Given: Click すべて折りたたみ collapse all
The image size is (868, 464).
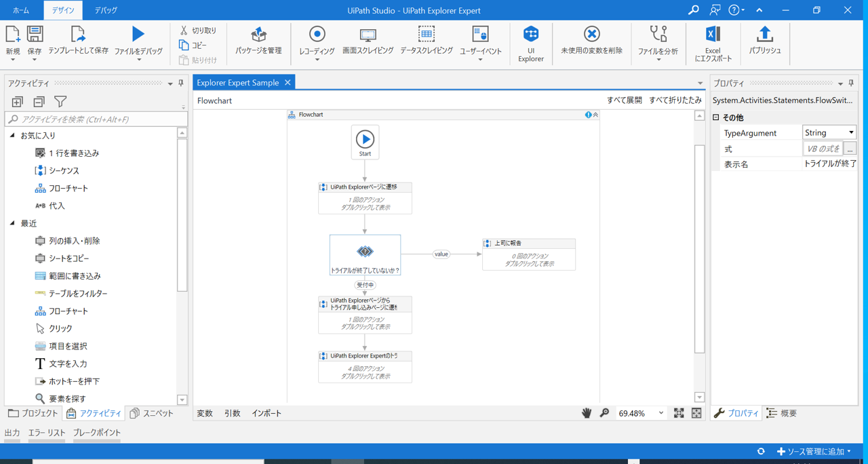Looking at the screenshot, I should (x=675, y=100).
